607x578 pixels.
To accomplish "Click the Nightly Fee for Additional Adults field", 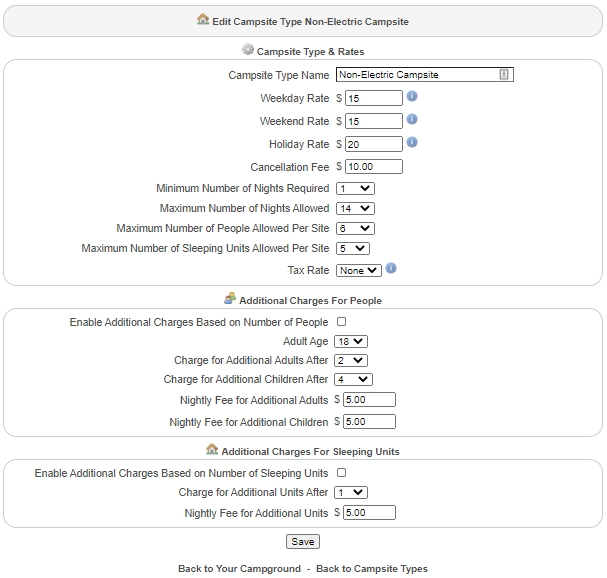I will tap(369, 400).
